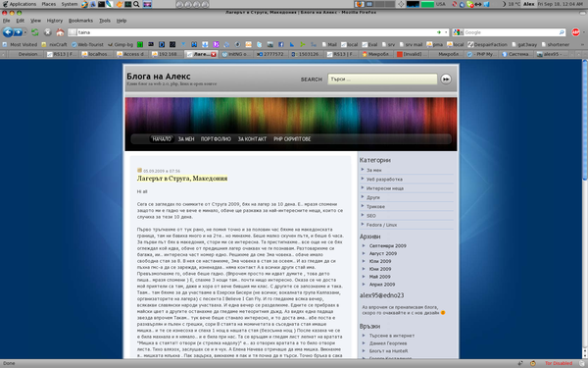Submit blog search with round arrow button
Screen dimensions: 588x368
click(446, 79)
